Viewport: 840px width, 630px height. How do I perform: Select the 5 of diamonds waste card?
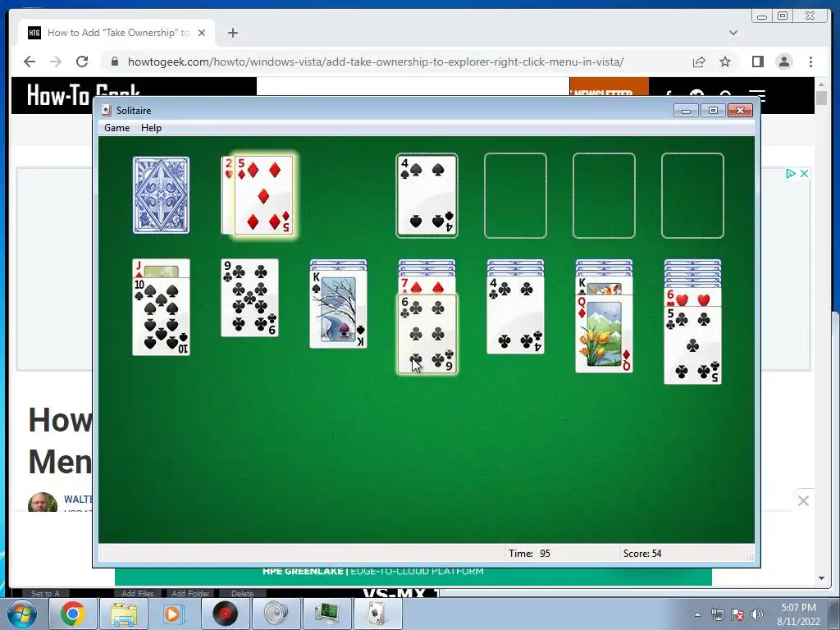[x=263, y=195]
